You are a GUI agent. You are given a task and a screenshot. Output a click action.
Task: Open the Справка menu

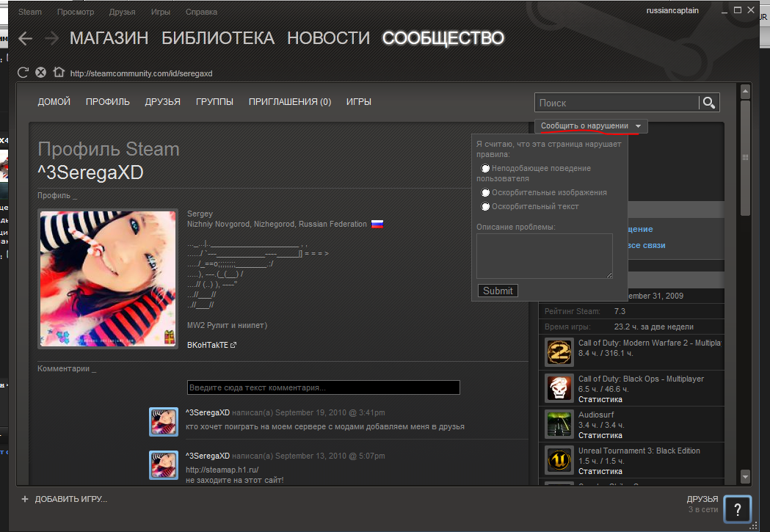[201, 12]
